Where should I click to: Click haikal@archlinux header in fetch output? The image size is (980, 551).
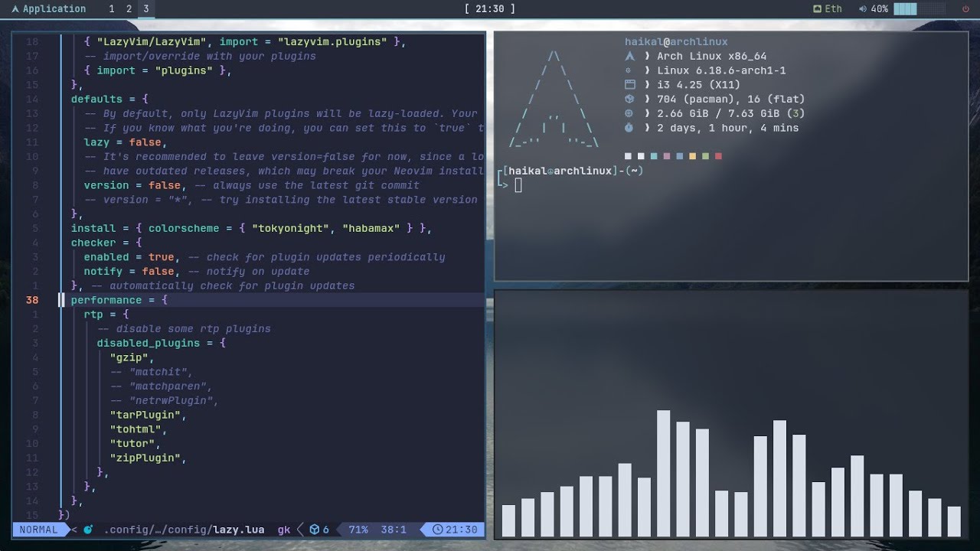(x=676, y=41)
